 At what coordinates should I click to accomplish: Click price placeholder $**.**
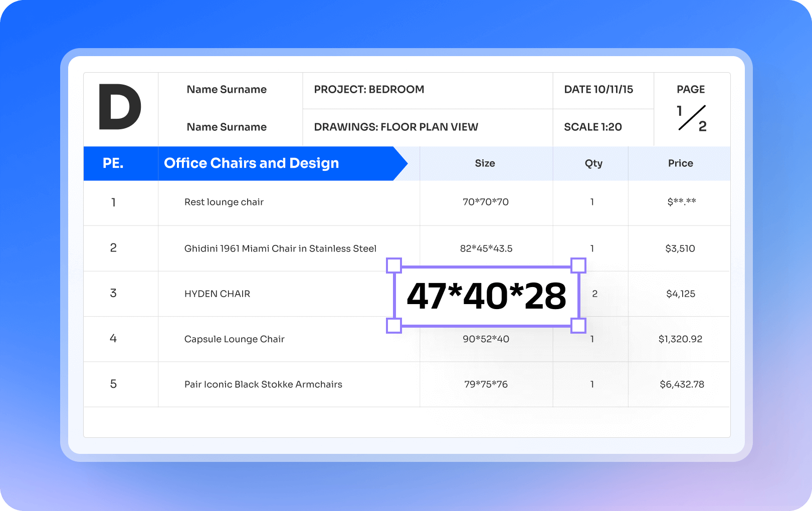681,202
